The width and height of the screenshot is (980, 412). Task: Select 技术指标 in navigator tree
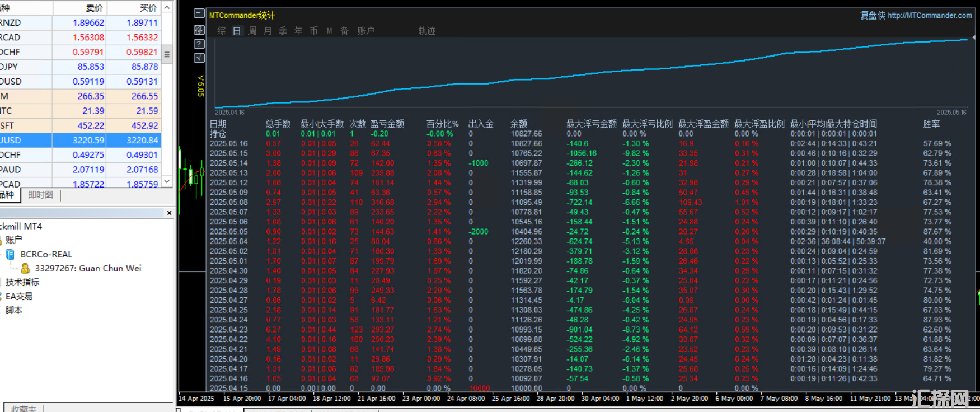(x=22, y=282)
